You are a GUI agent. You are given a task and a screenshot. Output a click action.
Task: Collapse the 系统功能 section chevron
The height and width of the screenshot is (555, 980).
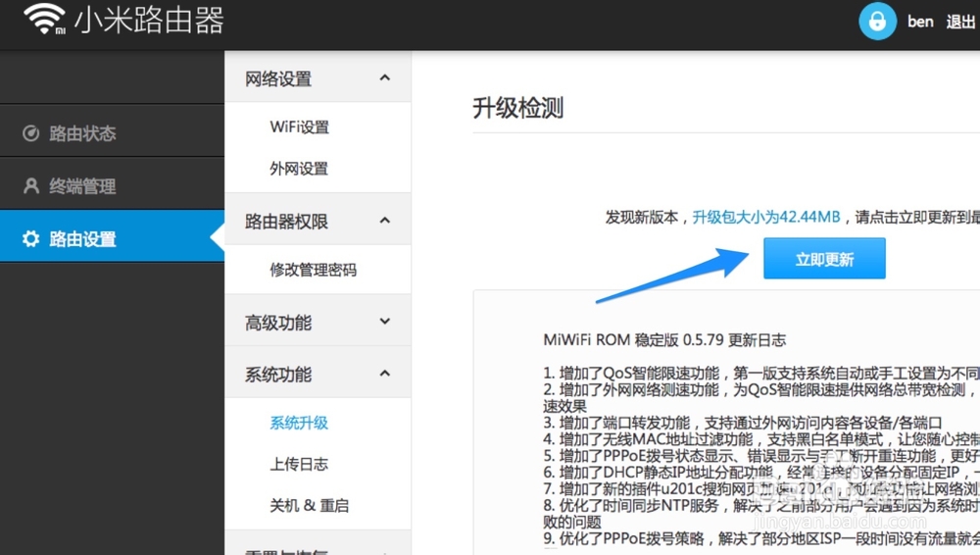click(385, 374)
